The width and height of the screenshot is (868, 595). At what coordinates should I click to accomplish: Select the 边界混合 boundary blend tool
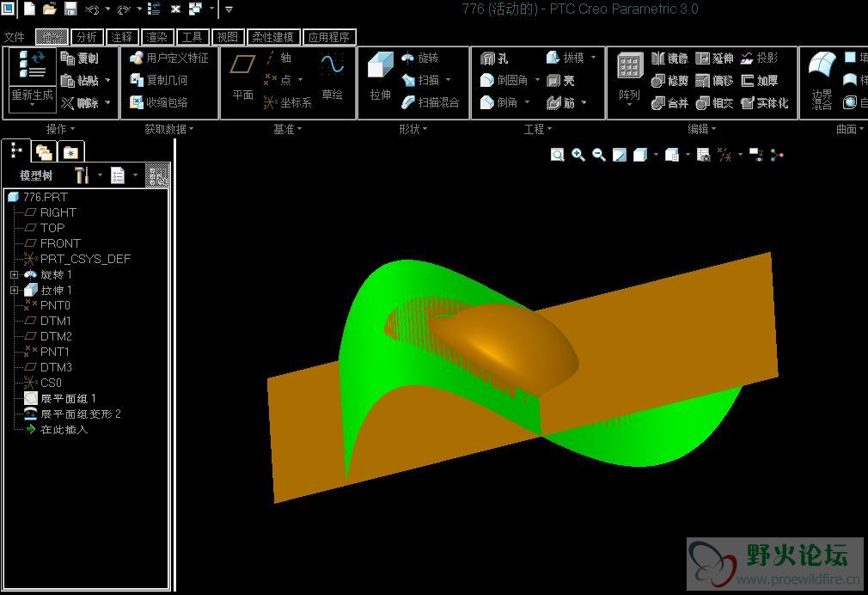[x=822, y=80]
